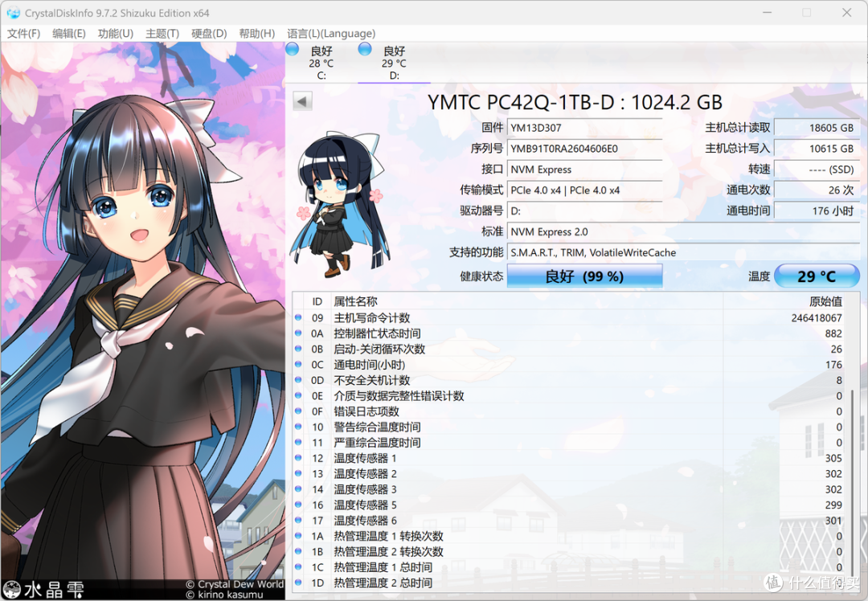Click the CrystalDiskInfo app icon in title bar
Viewport: 868px width, 601px height.
(13, 12)
